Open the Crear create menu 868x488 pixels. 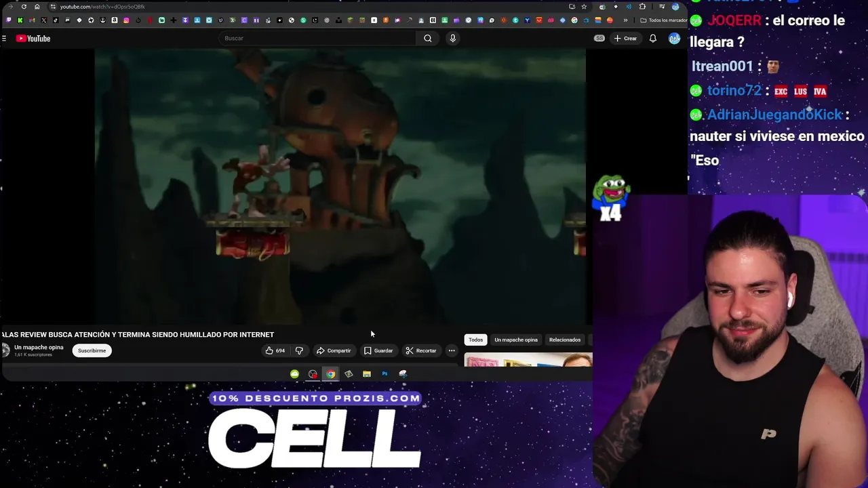[x=625, y=39]
